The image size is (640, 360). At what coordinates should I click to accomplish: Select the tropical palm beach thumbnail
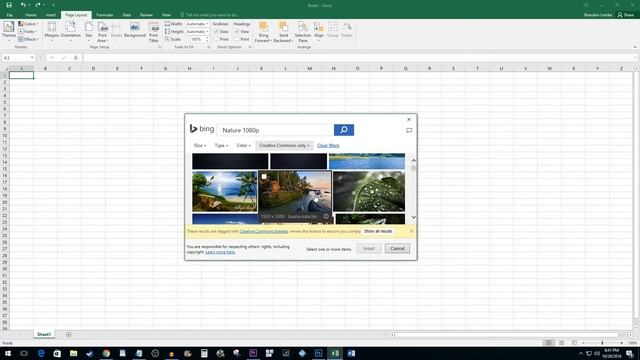(x=224, y=191)
